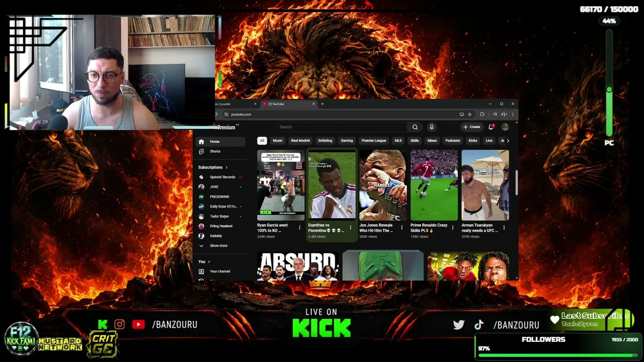Select the All filter chip
Screen dimensions: 644x362
point(262,141)
